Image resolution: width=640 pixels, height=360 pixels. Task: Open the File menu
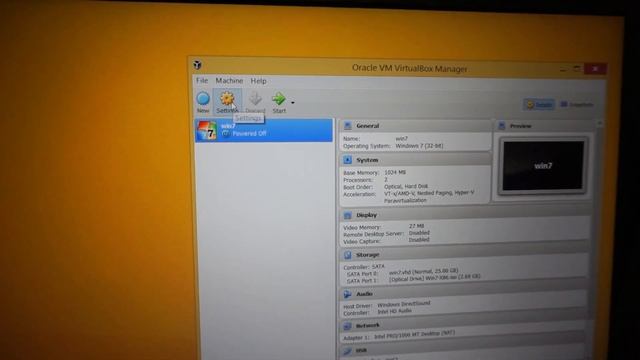pyautogui.click(x=202, y=80)
